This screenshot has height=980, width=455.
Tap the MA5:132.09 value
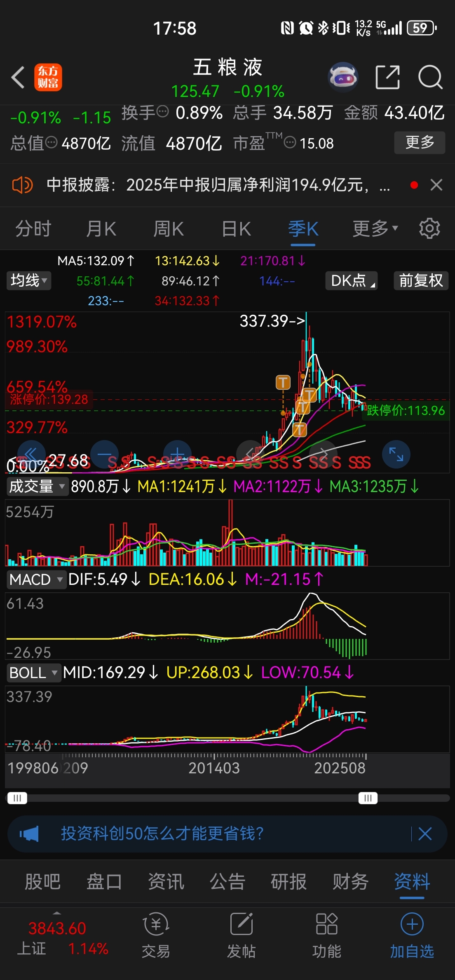pos(96,261)
